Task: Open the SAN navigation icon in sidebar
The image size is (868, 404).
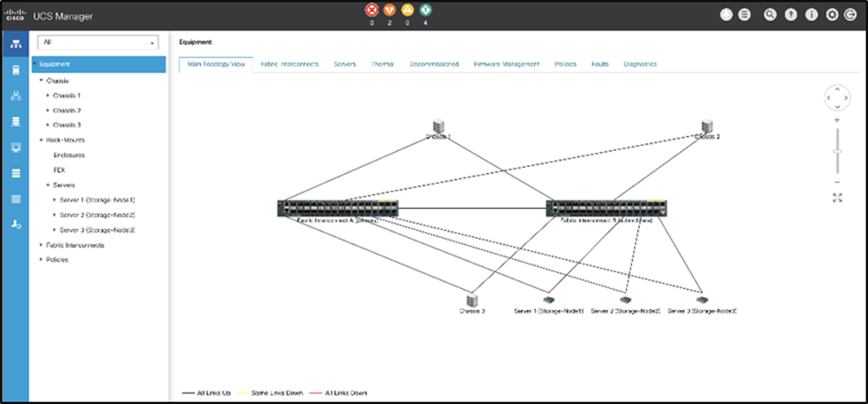Action: (16, 121)
